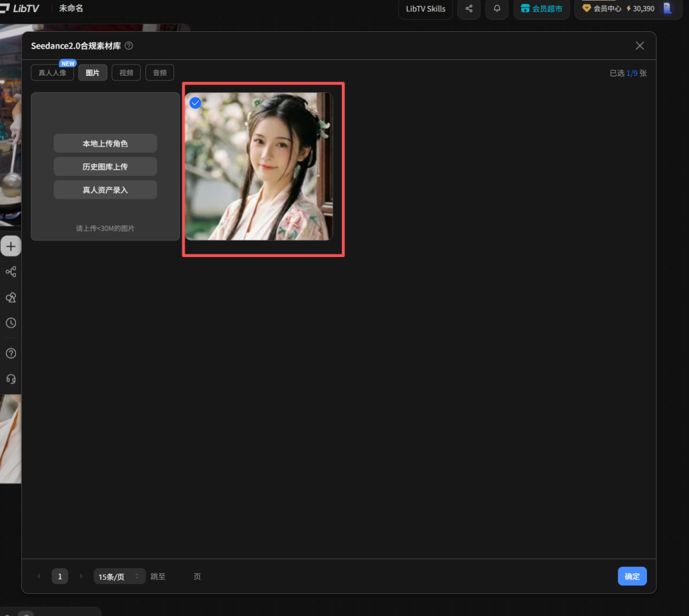Expand the 15条/页 page size dropdown

(x=119, y=576)
